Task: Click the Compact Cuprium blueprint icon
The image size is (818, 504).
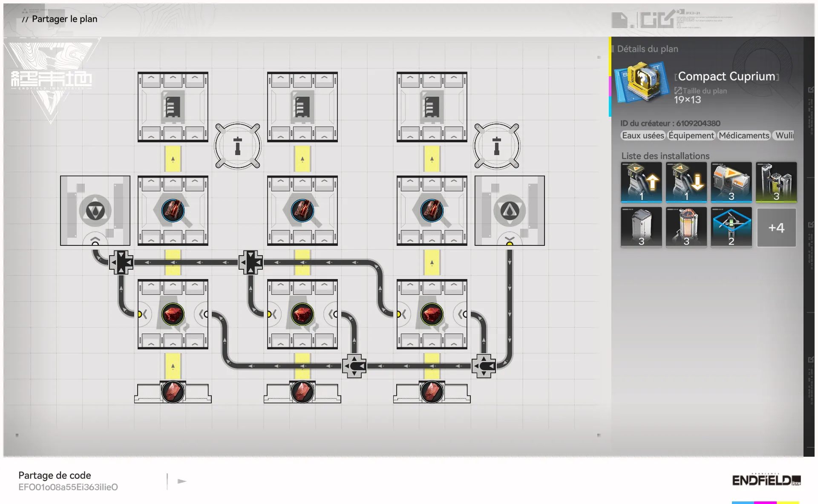Action: coord(641,82)
